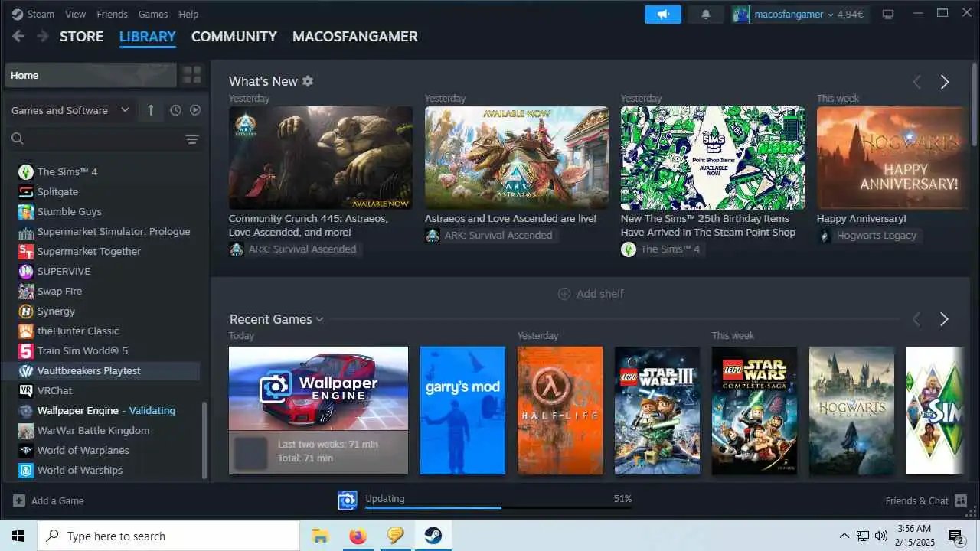Click the Home button in sidebar
This screenshot has height=551, width=980.
[90, 75]
